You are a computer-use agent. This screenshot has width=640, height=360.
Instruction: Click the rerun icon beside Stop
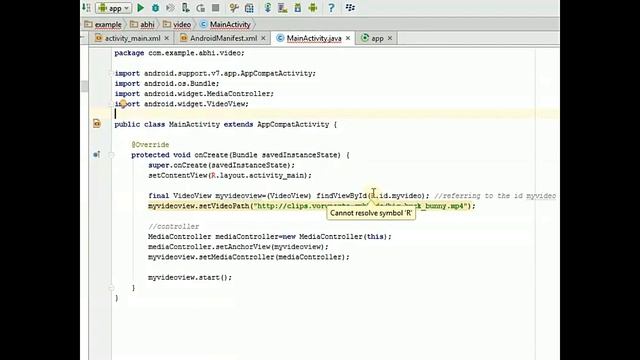click(x=201, y=8)
